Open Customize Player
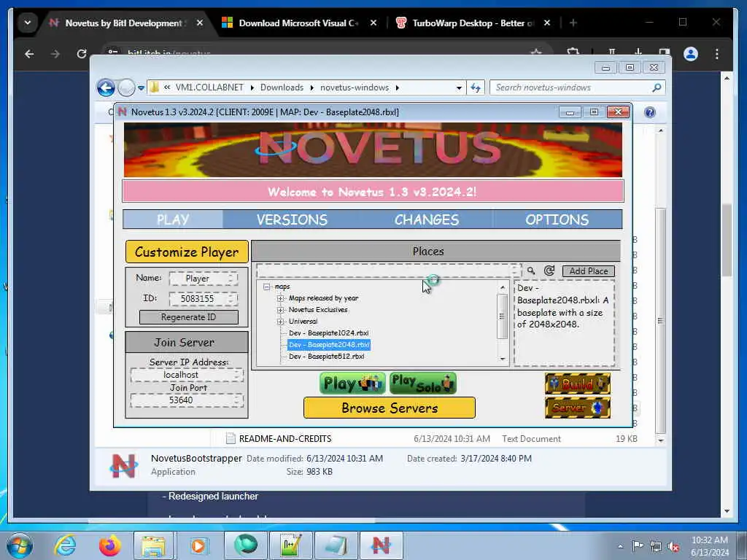Viewport: 747px width, 560px height. tap(187, 252)
